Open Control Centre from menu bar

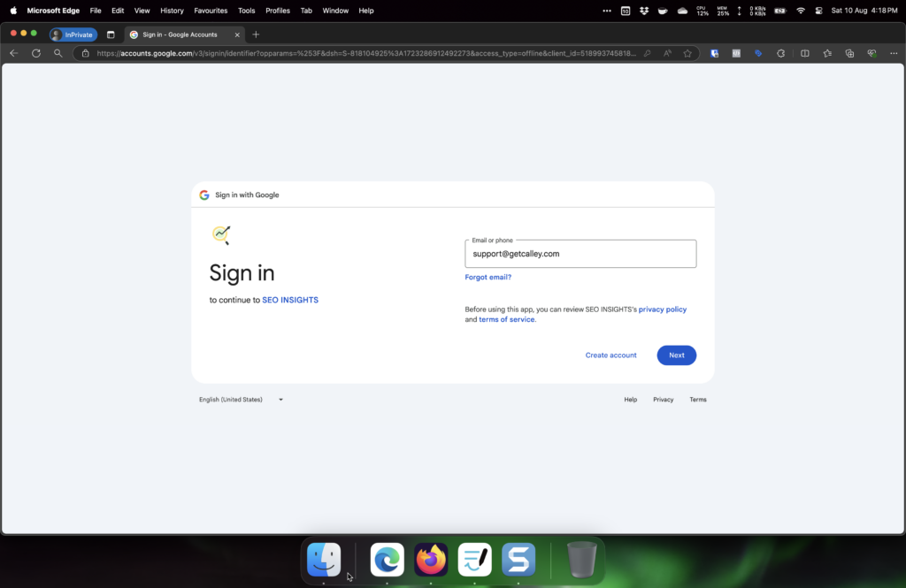818,11
